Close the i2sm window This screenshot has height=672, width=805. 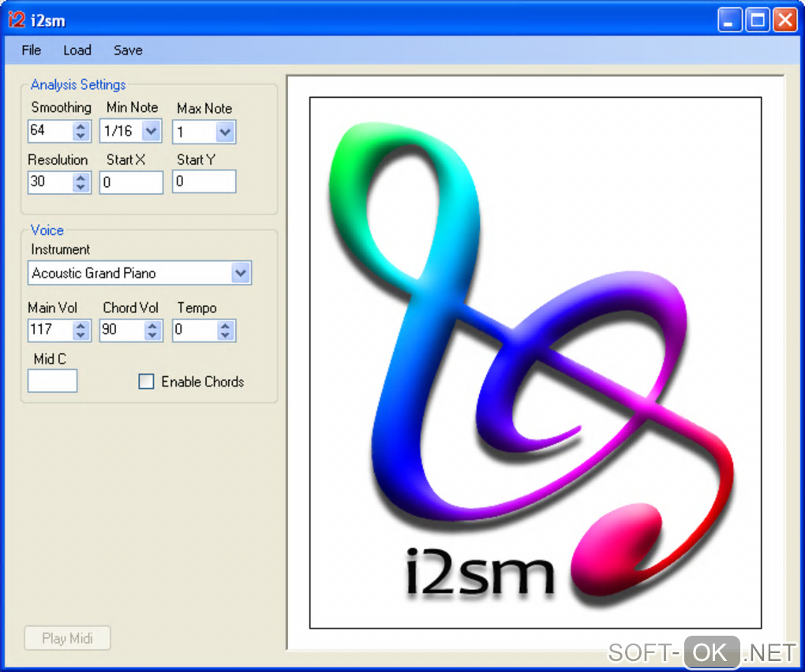785,21
